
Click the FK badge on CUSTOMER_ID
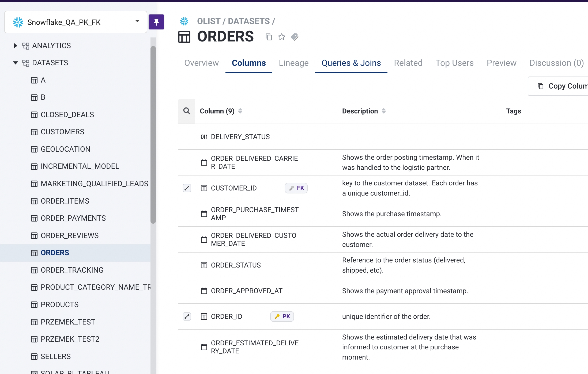[296, 188]
